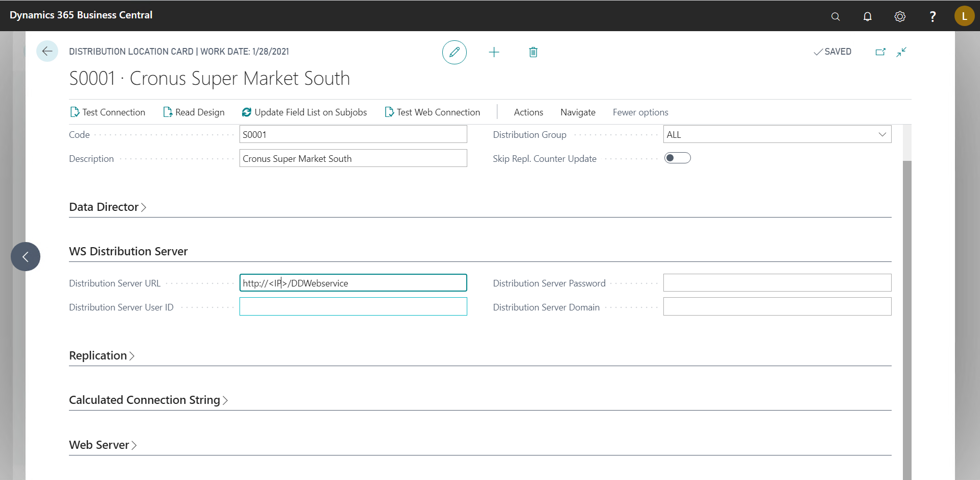Image resolution: width=980 pixels, height=480 pixels.
Task: Open settings gear icon
Action: [900, 16]
